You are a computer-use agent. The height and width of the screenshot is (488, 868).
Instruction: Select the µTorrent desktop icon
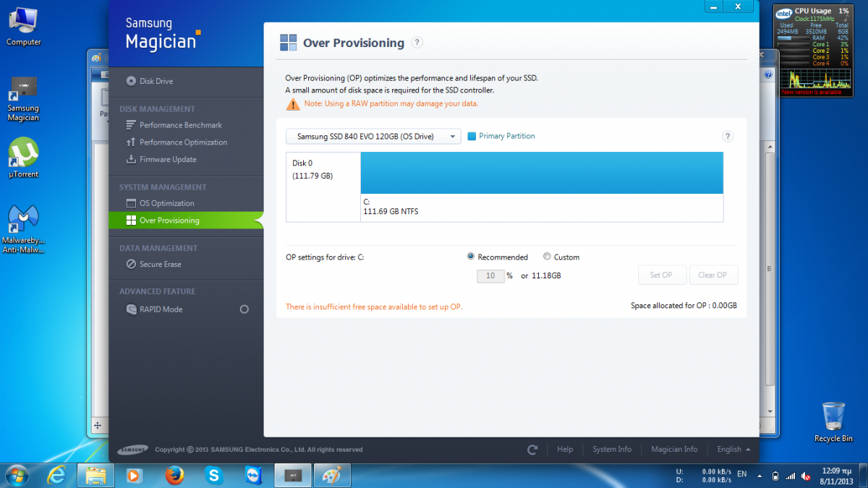point(23,158)
